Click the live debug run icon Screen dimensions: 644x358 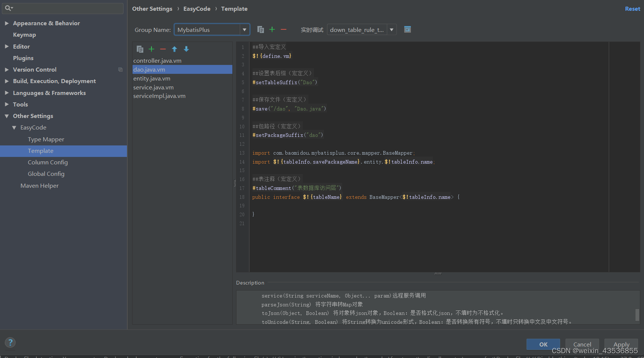[407, 29]
